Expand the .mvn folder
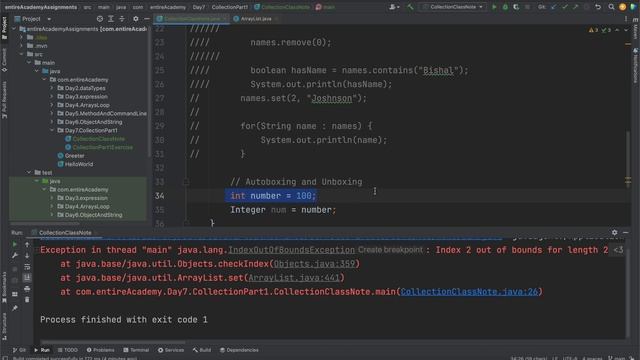This screenshot has height=360, width=640. pos(22,46)
